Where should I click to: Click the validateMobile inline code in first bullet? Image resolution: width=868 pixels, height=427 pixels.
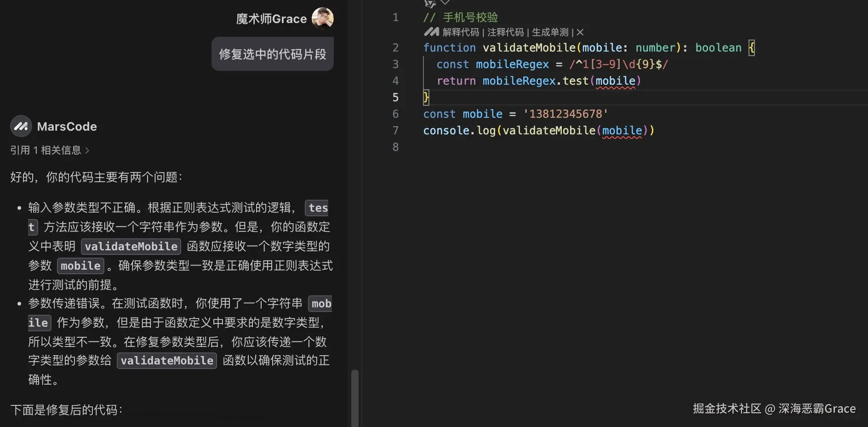coord(131,246)
